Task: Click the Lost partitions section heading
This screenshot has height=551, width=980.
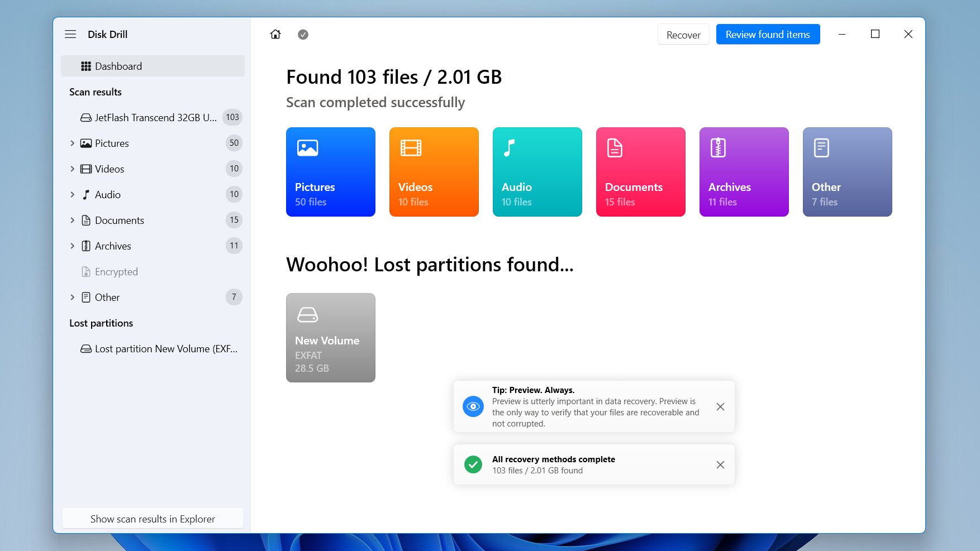Action: pyautogui.click(x=101, y=323)
